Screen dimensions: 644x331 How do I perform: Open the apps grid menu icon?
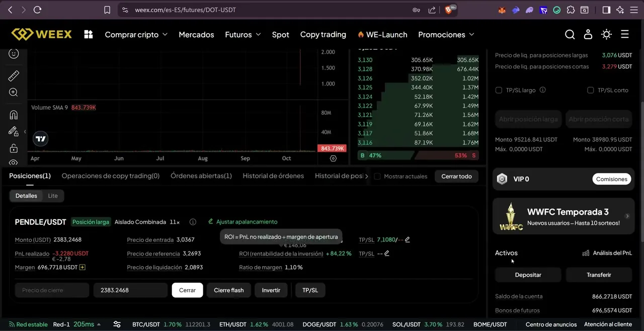pyautogui.click(x=89, y=34)
